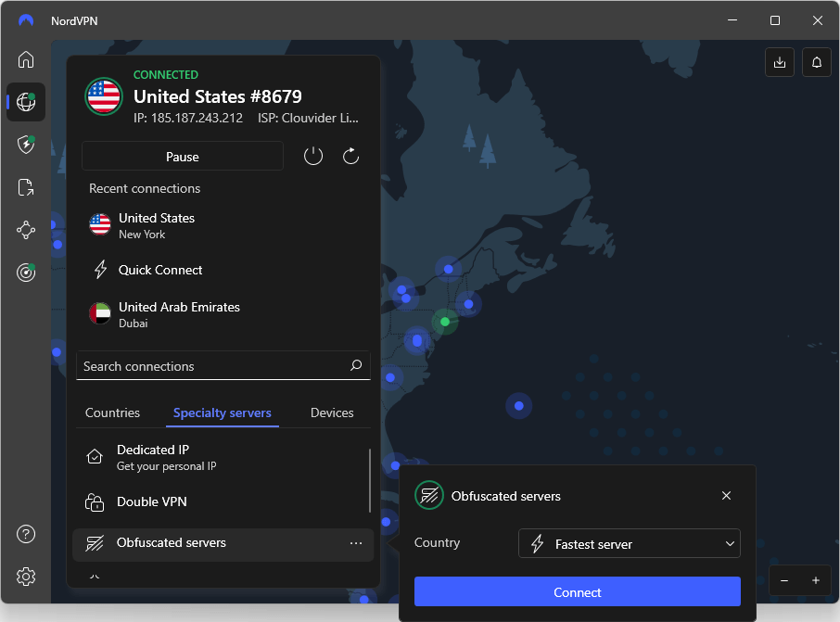This screenshot has width=840, height=622.
Task: Click the Recent connections heading
Action: (x=145, y=188)
